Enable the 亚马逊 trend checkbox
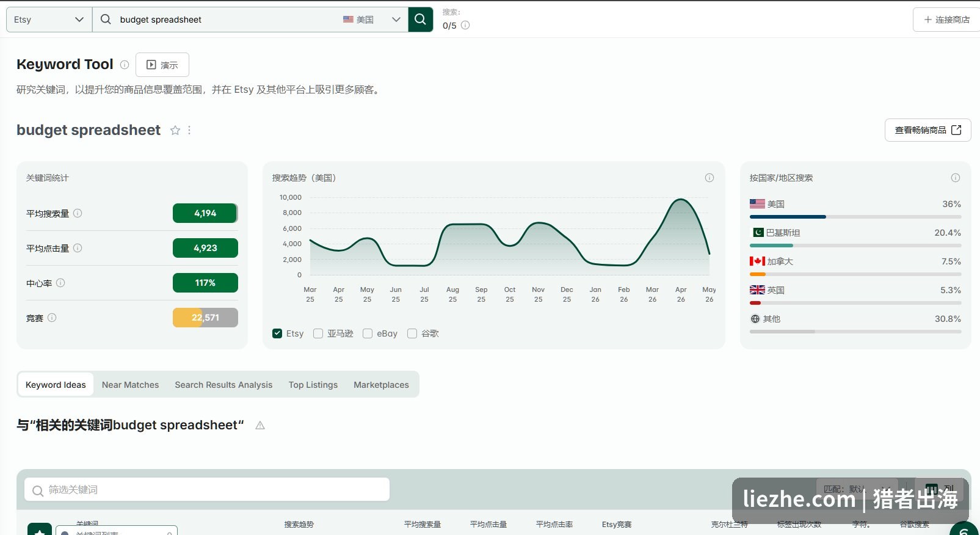 (x=318, y=333)
